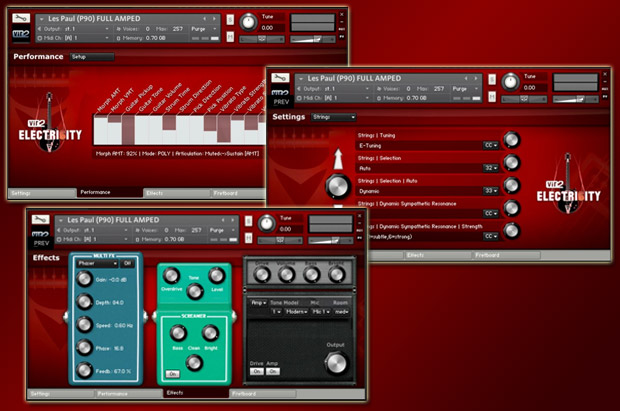This screenshot has height=411, width=620.
Task: Open CC dropdown for Dynamic Sympathetic Resonance row
Action: pos(491,213)
